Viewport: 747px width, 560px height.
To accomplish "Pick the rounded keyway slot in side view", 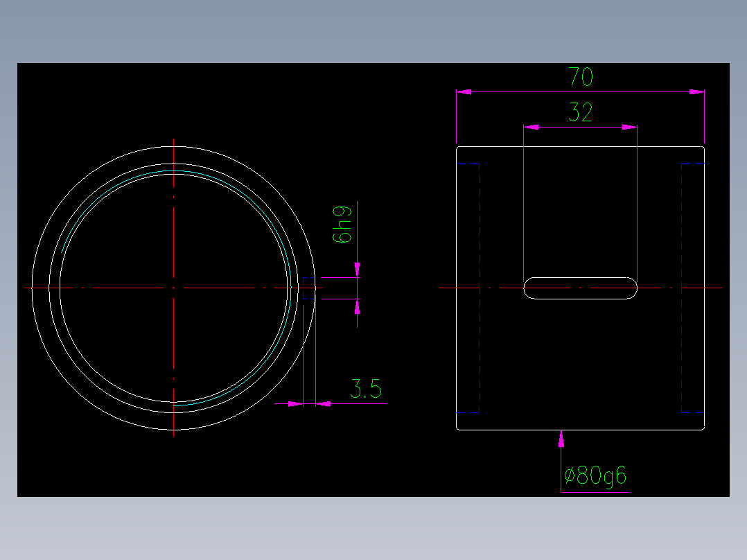I will (x=580, y=288).
